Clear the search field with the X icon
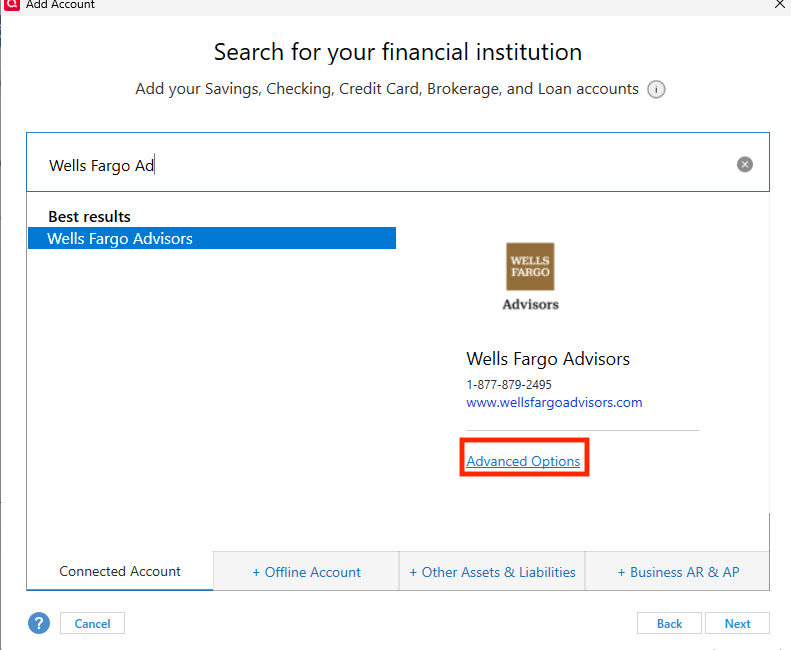Viewport: 791px width, 650px height. [x=745, y=165]
